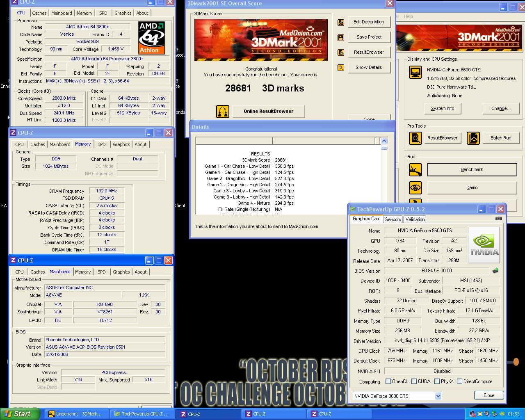
Task: Click the Change... button in display settings
Action: pos(501,108)
